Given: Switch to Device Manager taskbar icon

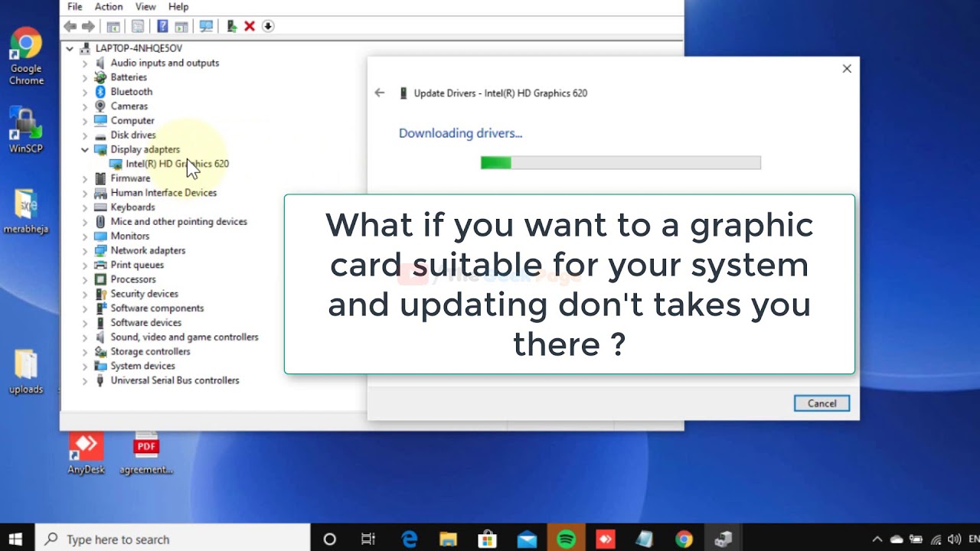Looking at the screenshot, I should [x=723, y=540].
